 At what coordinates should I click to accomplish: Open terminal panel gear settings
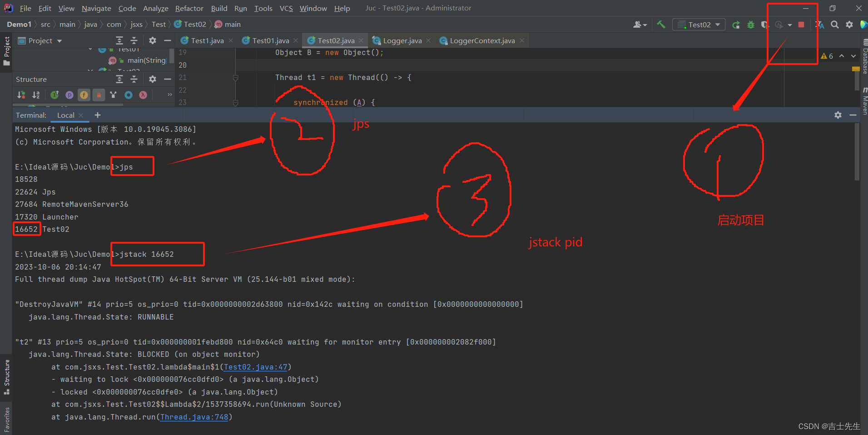tap(838, 115)
